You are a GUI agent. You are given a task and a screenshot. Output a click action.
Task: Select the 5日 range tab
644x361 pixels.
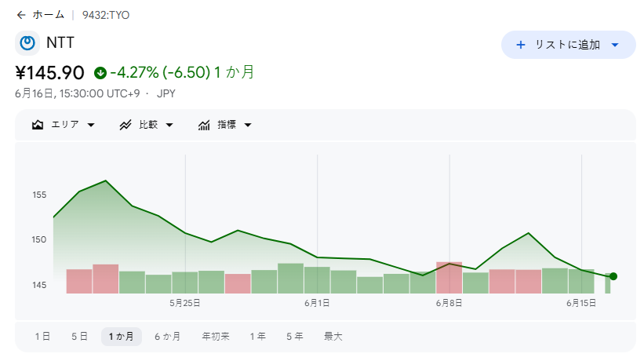(x=80, y=337)
